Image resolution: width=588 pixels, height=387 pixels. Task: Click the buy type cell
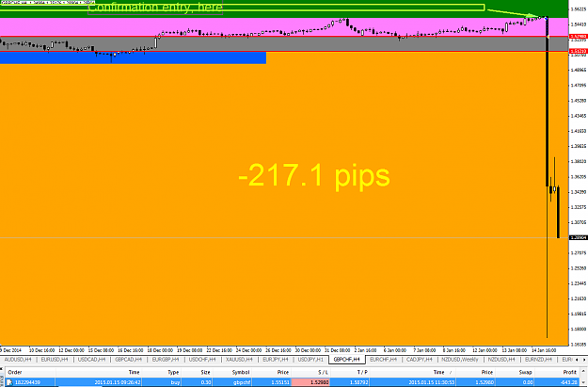(175, 382)
